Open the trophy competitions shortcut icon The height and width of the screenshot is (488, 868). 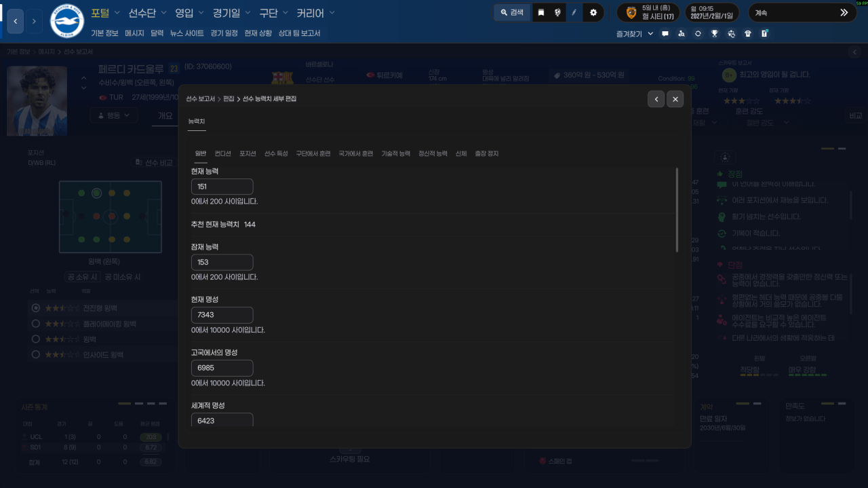click(714, 33)
